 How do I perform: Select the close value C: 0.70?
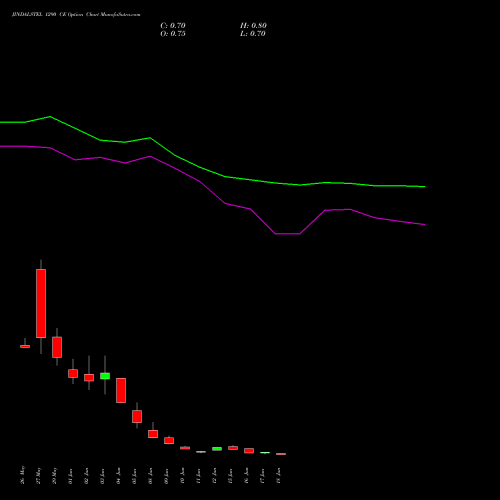click(x=173, y=26)
